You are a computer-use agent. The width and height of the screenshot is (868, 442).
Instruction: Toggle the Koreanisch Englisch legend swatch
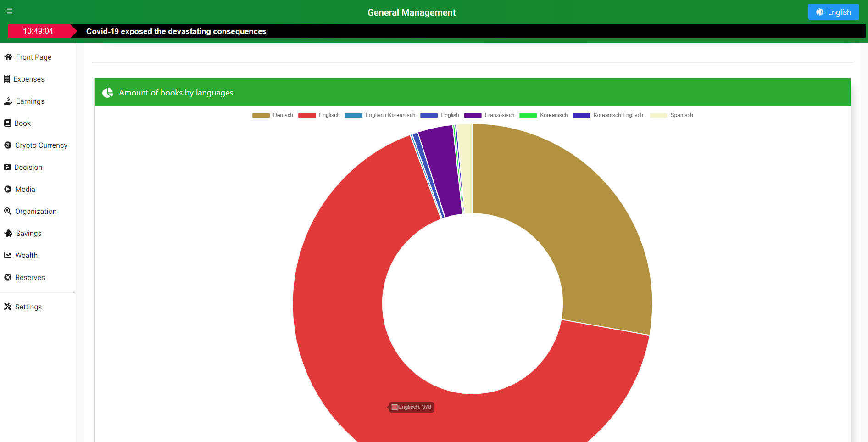[x=581, y=116]
